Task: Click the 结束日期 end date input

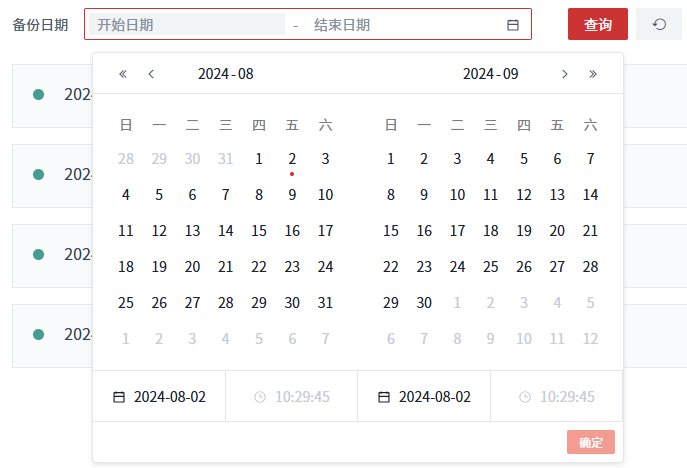Action: [x=400, y=25]
